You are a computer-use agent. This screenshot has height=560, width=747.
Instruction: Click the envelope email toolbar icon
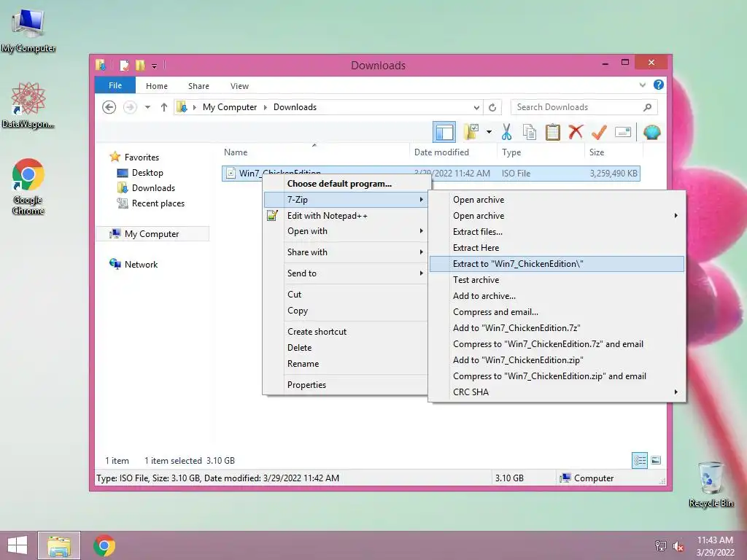(x=623, y=132)
